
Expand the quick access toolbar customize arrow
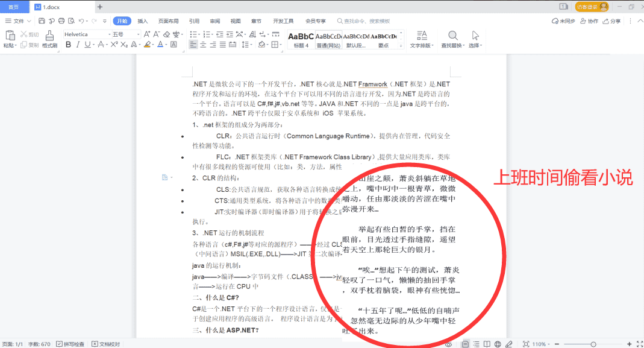tap(105, 21)
